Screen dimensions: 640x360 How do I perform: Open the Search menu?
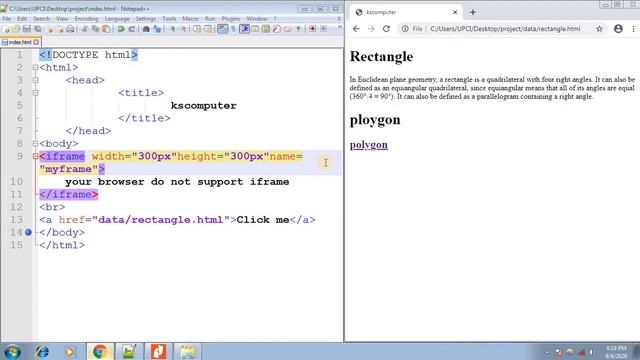pyautogui.click(x=41, y=19)
